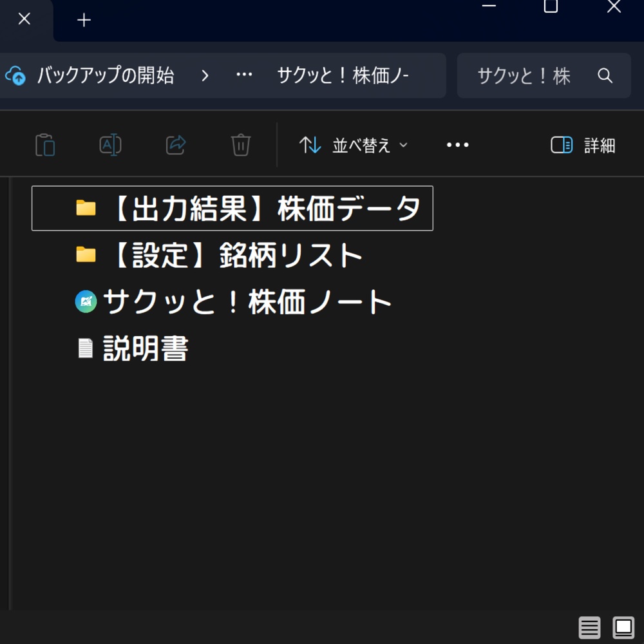Click the Delete (trash) icon
This screenshot has width=644, height=644.
[x=240, y=145]
